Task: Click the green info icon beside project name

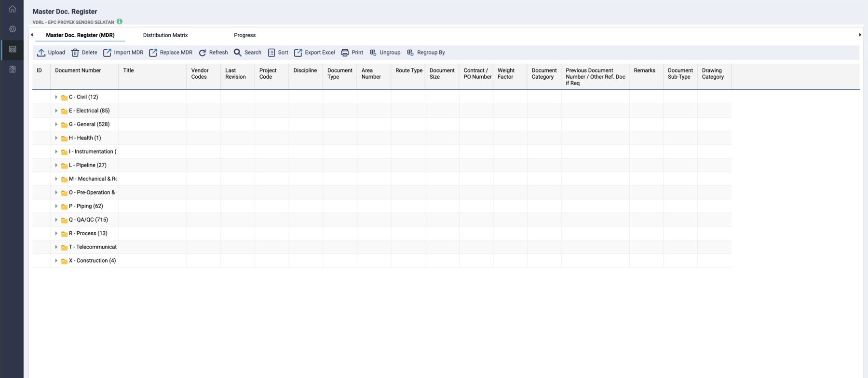Action: click(120, 22)
